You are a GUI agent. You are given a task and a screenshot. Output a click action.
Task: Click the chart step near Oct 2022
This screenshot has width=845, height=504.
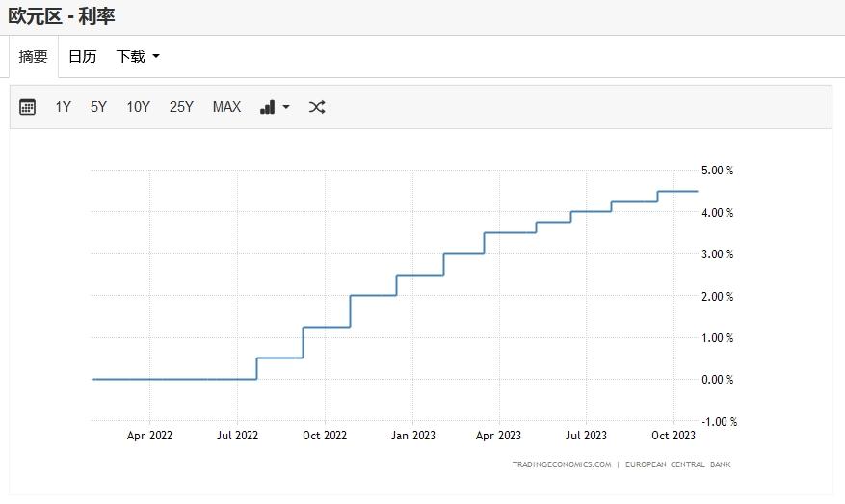[x=351, y=311]
